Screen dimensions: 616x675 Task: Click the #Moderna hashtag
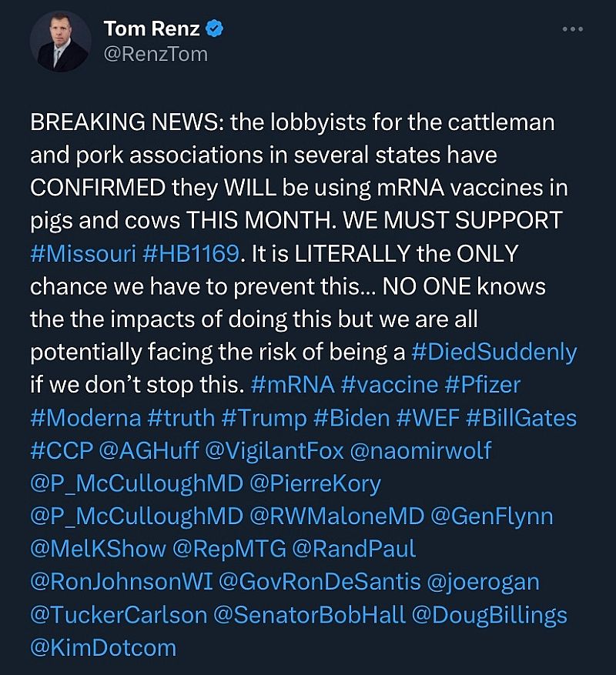coord(85,418)
